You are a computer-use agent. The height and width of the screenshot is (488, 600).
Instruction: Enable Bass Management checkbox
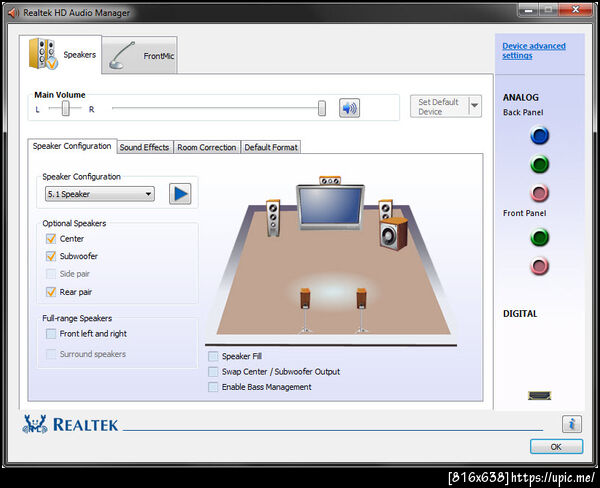coord(213,387)
